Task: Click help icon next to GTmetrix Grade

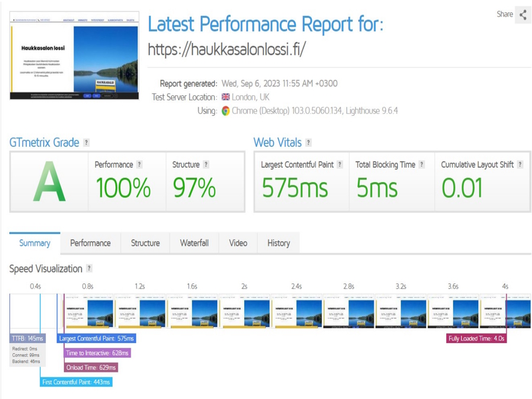Action: pyautogui.click(x=86, y=143)
